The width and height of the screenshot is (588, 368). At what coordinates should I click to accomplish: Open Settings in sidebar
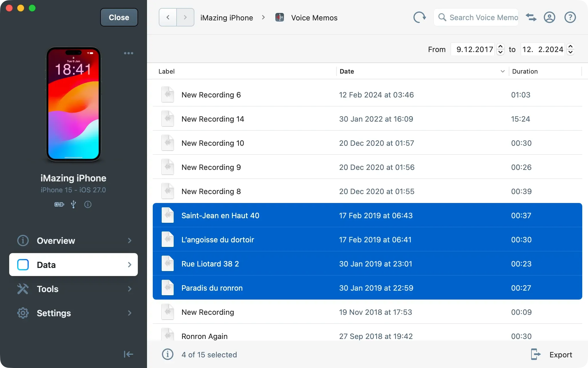[x=73, y=313]
